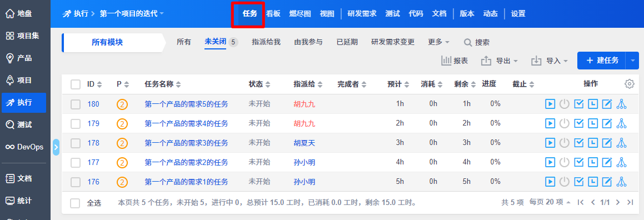Expand the collapsed sidebar arrow handle
This screenshot has width=644, height=220.
pyautogui.click(x=56, y=147)
